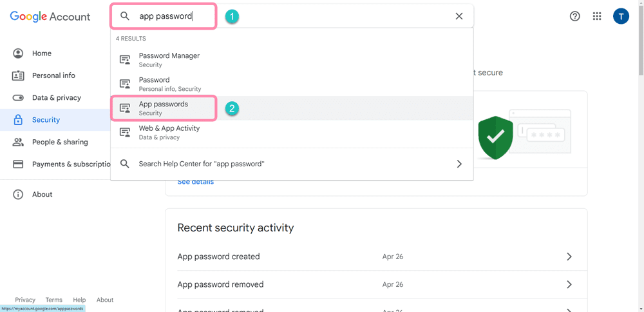Open the profile avatar T
644x312 pixels.
620,16
